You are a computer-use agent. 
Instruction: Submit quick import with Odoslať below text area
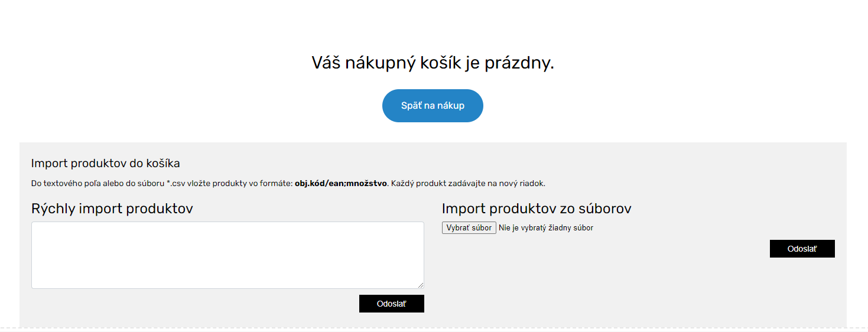(x=391, y=304)
